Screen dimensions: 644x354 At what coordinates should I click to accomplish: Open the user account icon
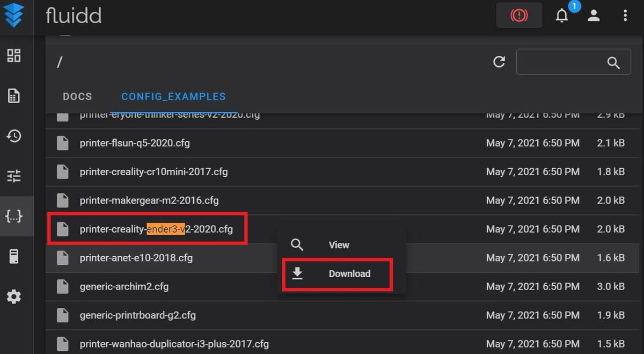coord(594,16)
